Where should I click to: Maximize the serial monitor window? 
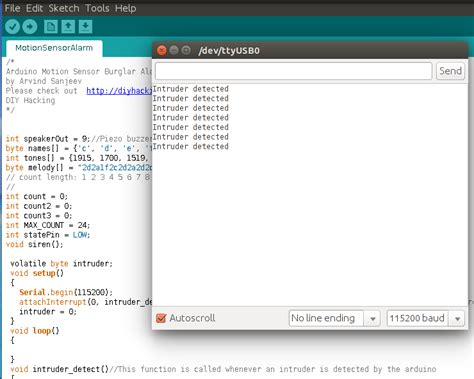pyautogui.click(x=186, y=50)
